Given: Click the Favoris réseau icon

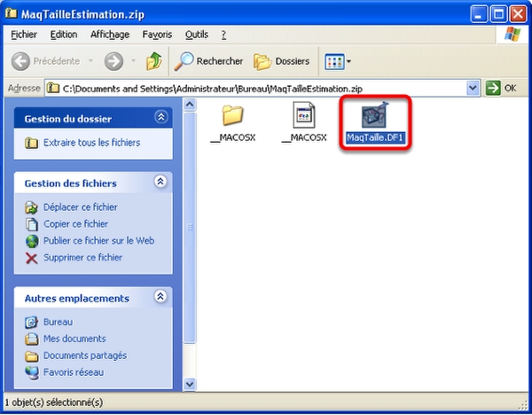Looking at the screenshot, I should coord(32,373).
